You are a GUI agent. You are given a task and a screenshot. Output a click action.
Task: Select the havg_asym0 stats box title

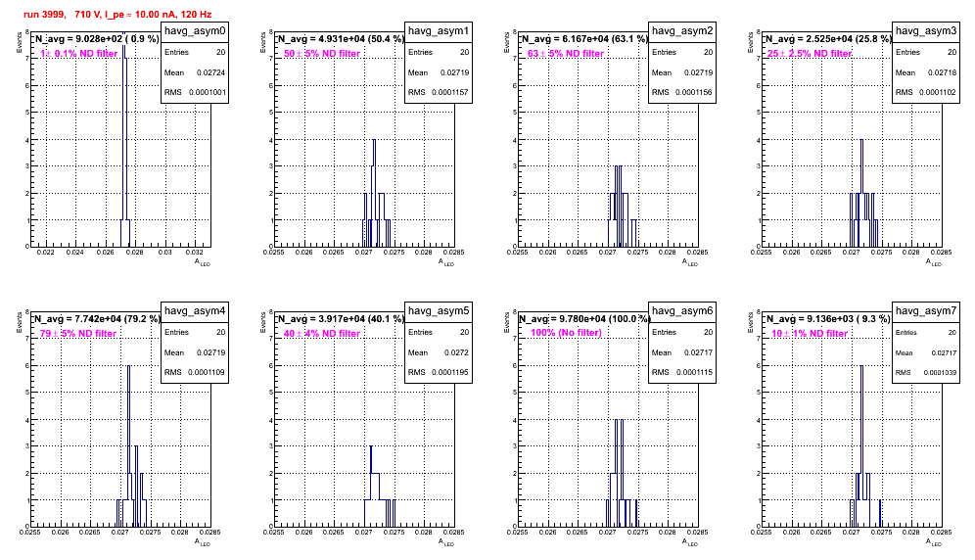[195, 31]
